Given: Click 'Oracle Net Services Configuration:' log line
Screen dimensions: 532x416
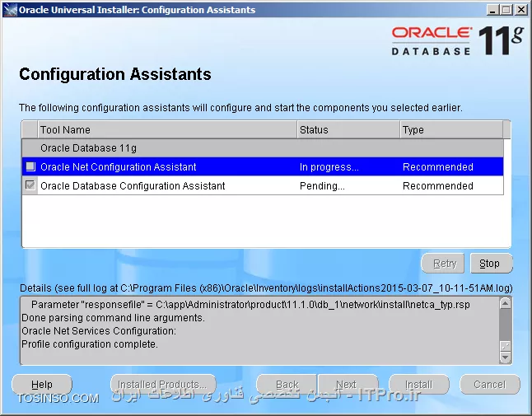Looking at the screenshot, I should pyautogui.click(x=99, y=331).
